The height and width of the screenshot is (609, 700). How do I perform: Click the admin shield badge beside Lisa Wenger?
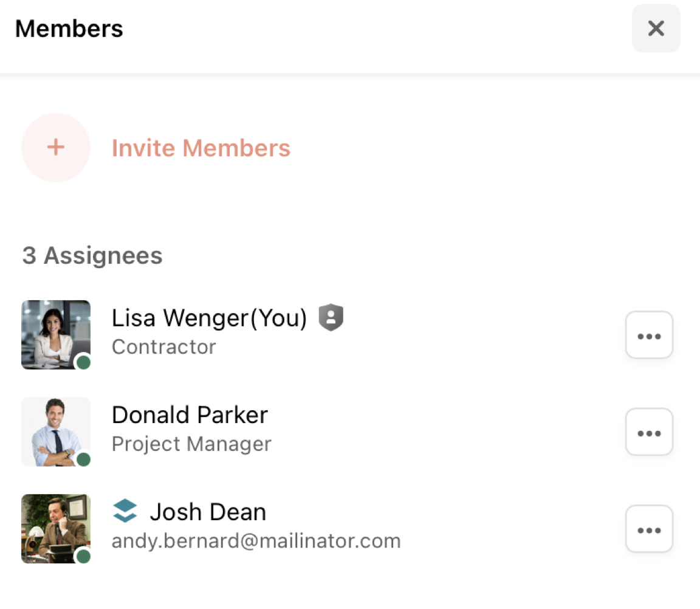click(331, 317)
